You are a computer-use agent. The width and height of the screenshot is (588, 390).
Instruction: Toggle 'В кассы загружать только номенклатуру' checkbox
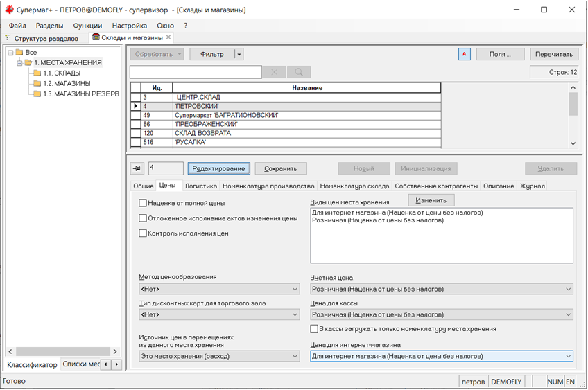(x=314, y=328)
